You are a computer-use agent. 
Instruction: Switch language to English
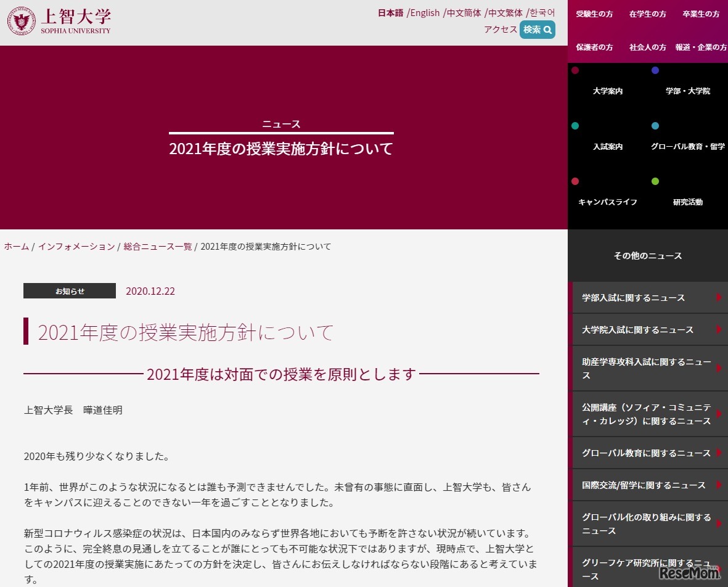coord(424,12)
